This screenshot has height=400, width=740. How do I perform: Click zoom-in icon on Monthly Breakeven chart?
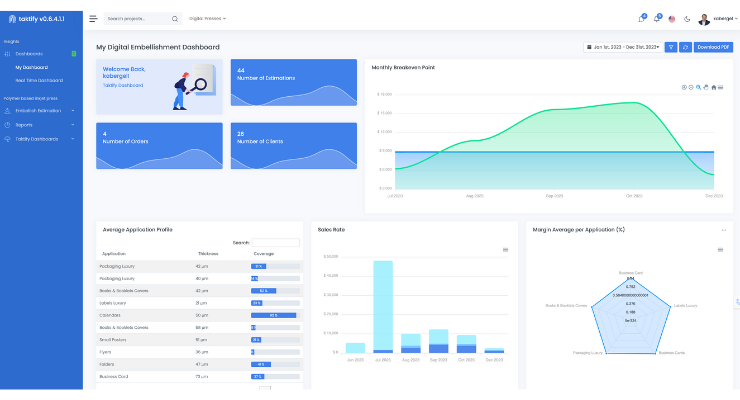685,87
